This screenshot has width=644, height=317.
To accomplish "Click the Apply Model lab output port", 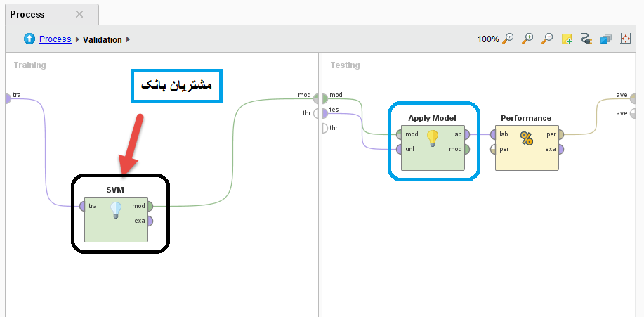I will pos(467,134).
